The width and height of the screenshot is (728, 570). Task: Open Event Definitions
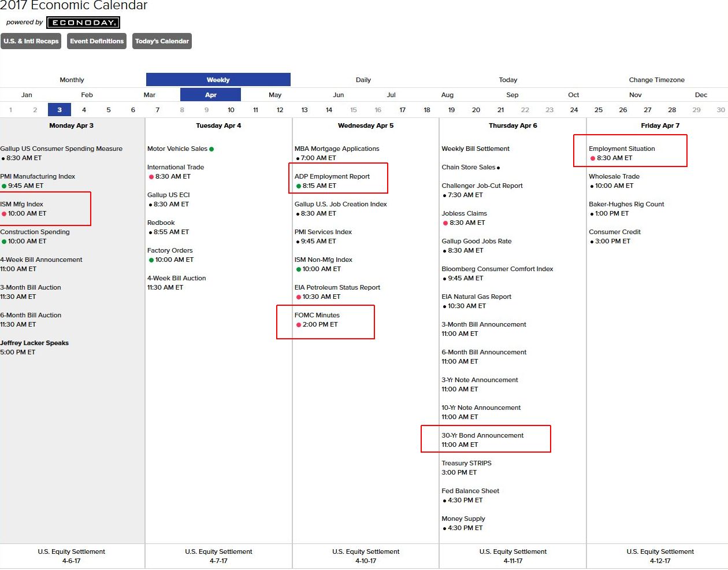click(96, 41)
